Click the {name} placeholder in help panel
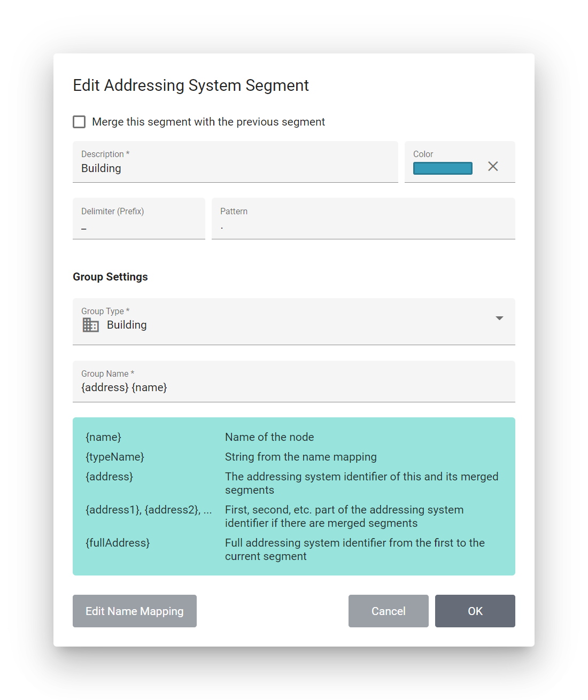This screenshot has width=588, height=700. (x=104, y=437)
